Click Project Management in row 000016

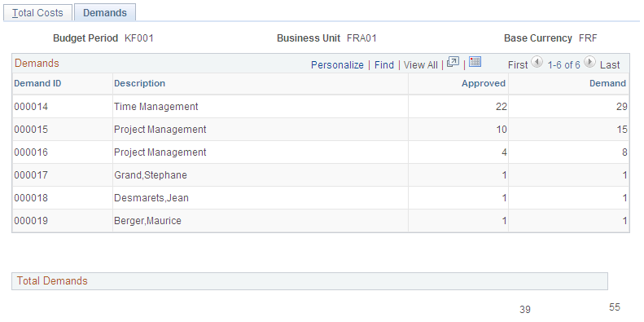160,152
